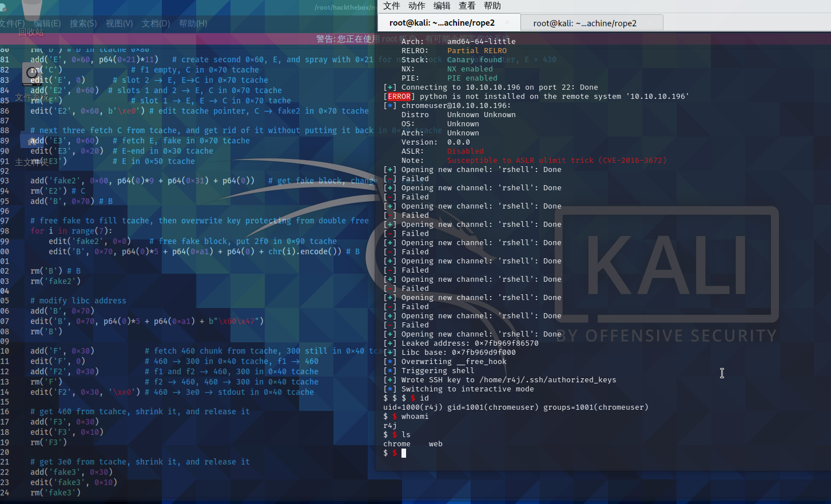The height and width of the screenshot is (504, 831).
Task: Click comment '# modify libc address' in editor
Action: click(x=78, y=301)
